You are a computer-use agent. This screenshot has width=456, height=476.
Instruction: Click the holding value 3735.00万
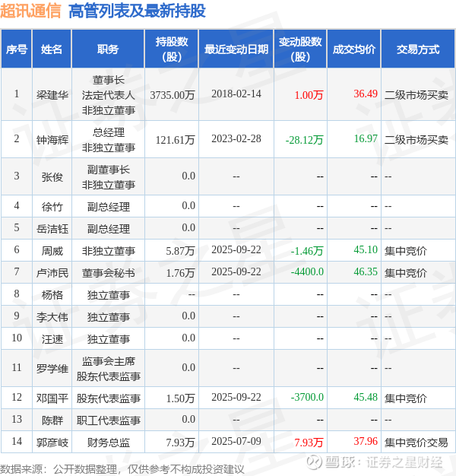[x=173, y=95]
